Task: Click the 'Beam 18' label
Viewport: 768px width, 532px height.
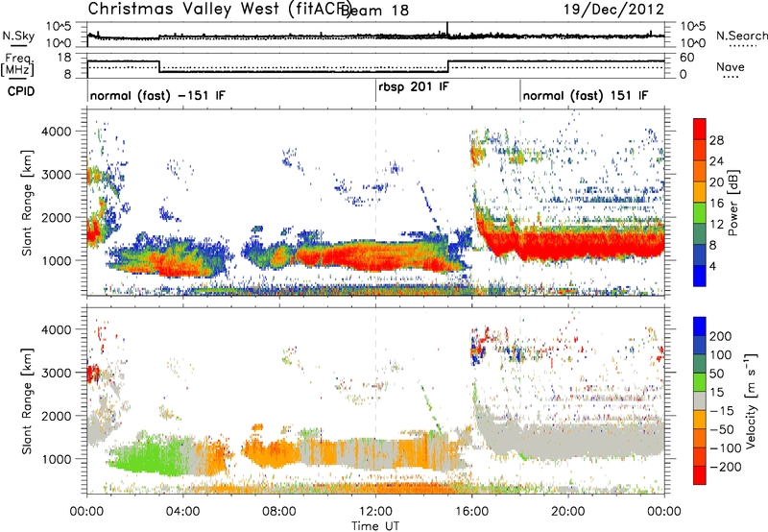Action: (x=374, y=11)
